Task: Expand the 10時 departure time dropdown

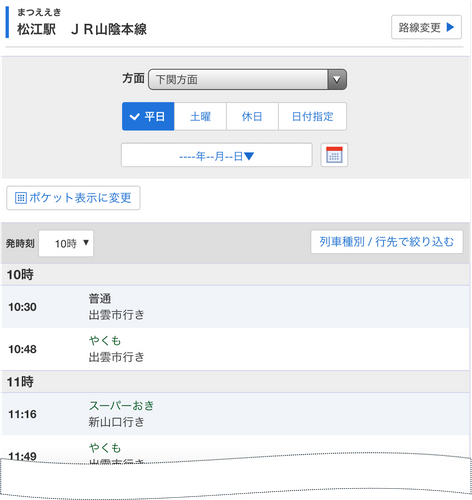Action: [x=66, y=243]
